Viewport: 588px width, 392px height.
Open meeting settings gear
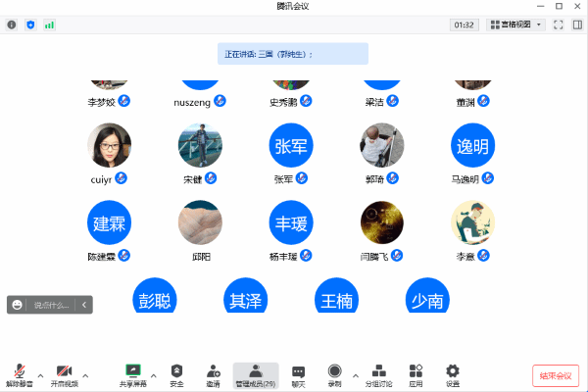[x=452, y=373]
